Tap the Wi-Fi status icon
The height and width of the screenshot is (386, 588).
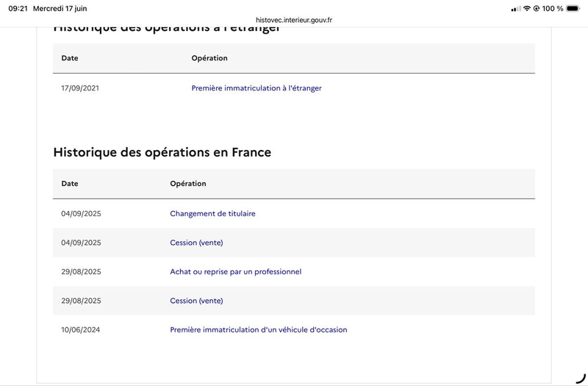[527, 8]
